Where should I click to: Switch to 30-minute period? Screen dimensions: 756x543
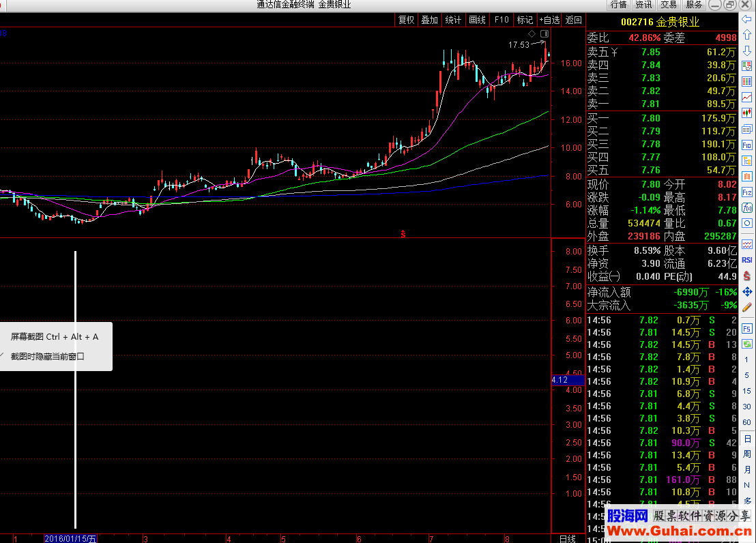[747, 407]
